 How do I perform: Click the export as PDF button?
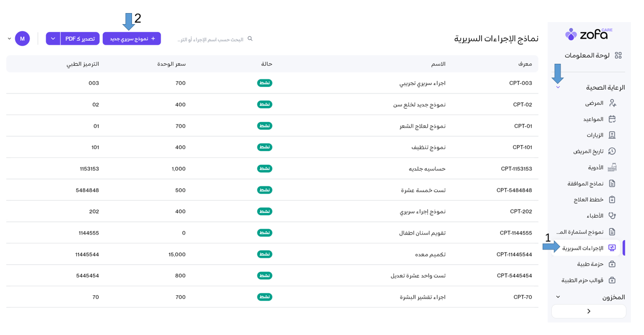(x=80, y=39)
